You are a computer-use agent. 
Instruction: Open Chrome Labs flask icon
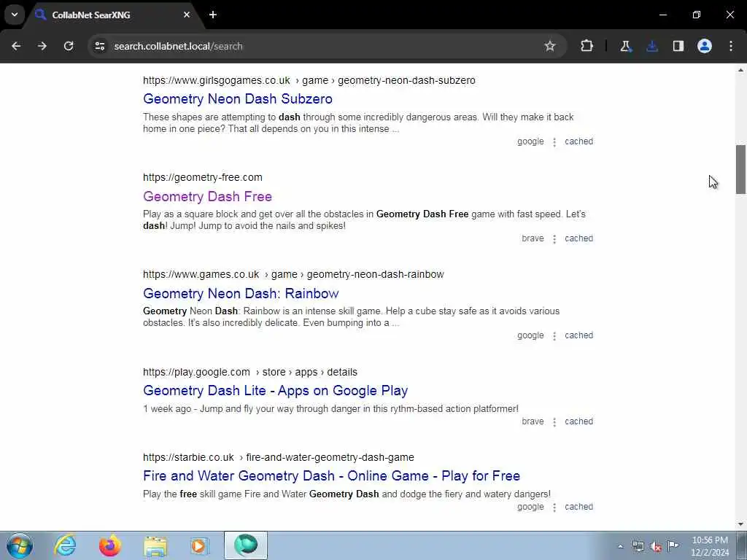[625, 46]
